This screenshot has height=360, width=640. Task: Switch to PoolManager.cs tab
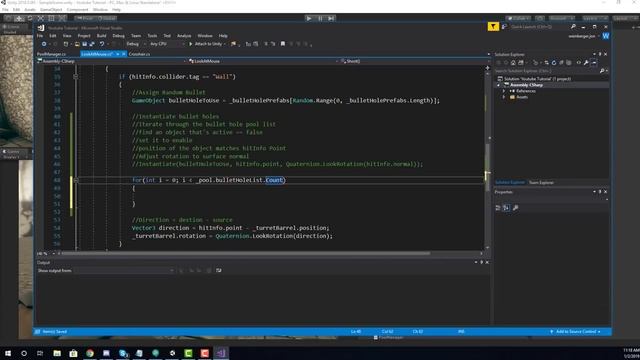pos(51,54)
